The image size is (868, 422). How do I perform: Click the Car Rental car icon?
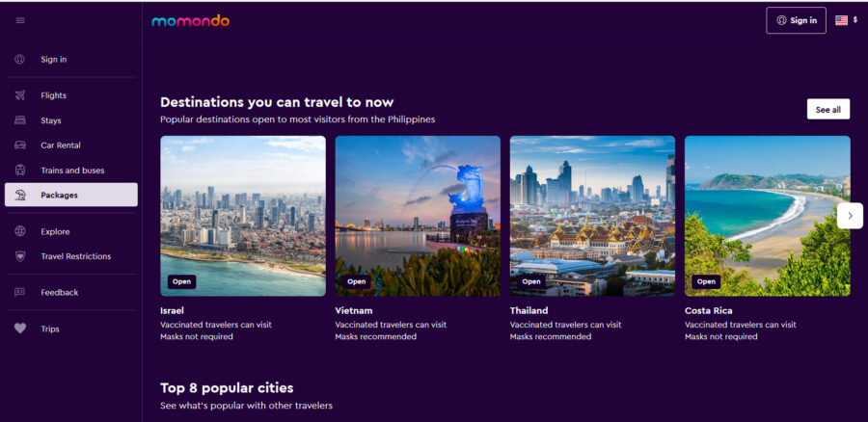[x=20, y=145]
